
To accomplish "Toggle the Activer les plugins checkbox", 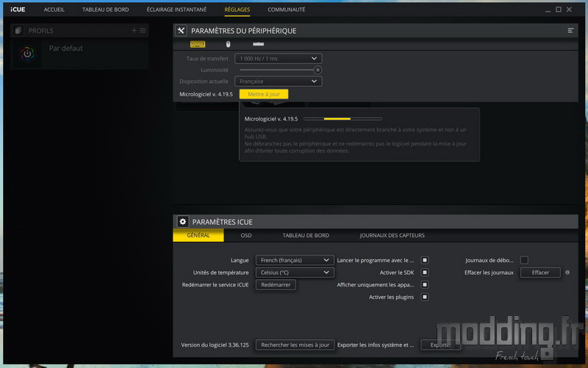I will point(425,297).
